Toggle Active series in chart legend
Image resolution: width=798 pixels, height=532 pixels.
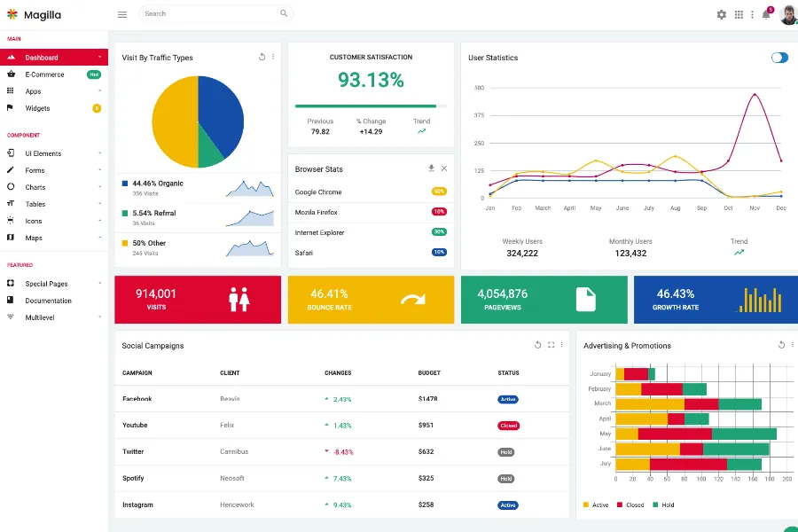coord(595,505)
